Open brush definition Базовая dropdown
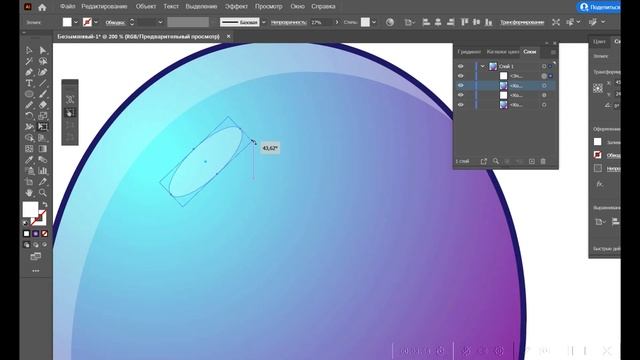 coord(264,22)
